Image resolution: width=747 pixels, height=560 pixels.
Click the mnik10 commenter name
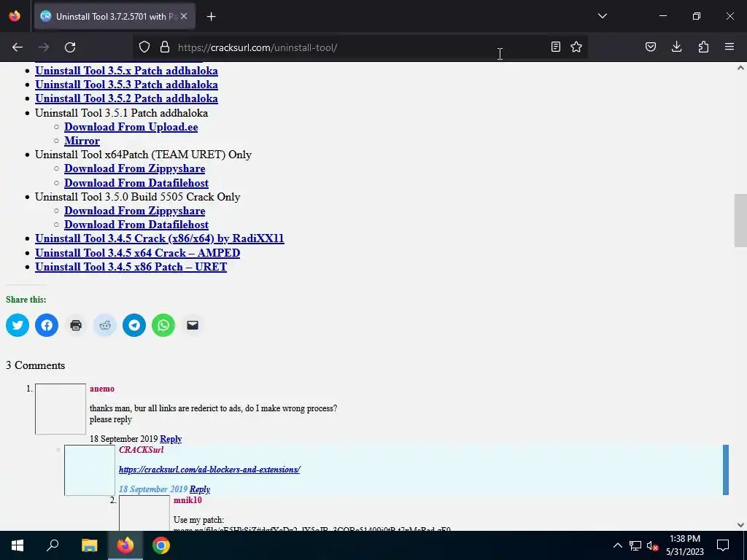pyautogui.click(x=187, y=500)
